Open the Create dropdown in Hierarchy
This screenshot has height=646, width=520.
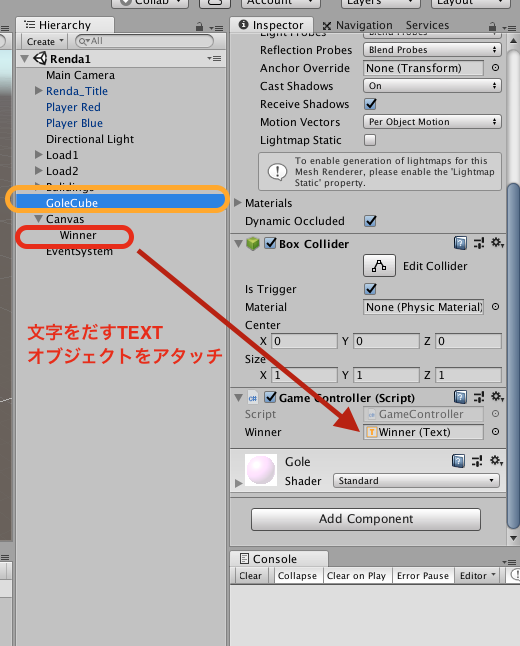tap(45, 42)
